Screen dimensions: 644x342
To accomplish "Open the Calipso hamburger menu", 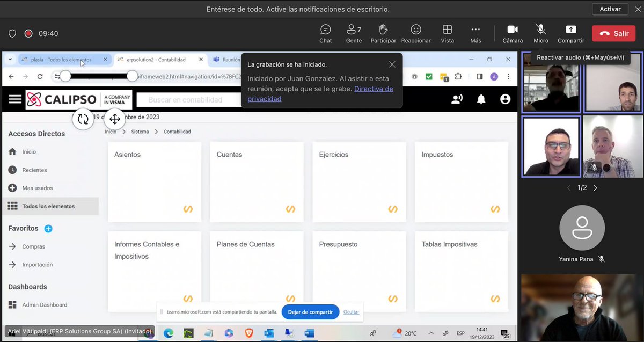I will (14, 99).
